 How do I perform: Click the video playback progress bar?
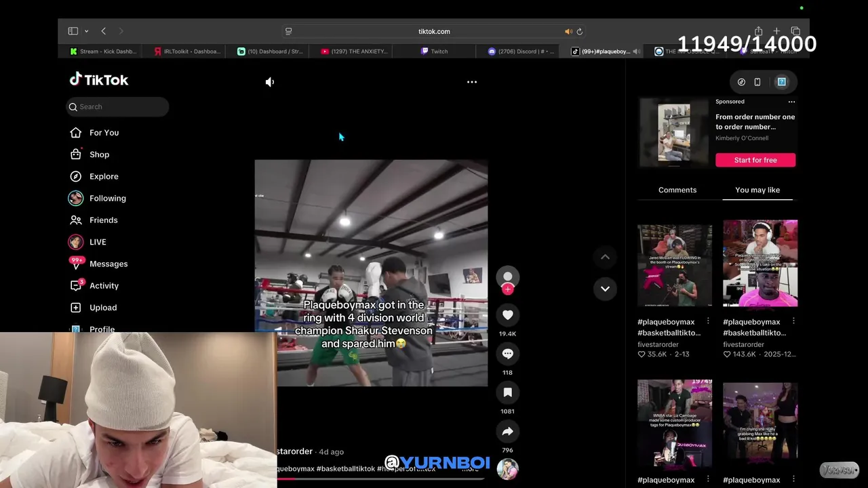pos(380,479)
